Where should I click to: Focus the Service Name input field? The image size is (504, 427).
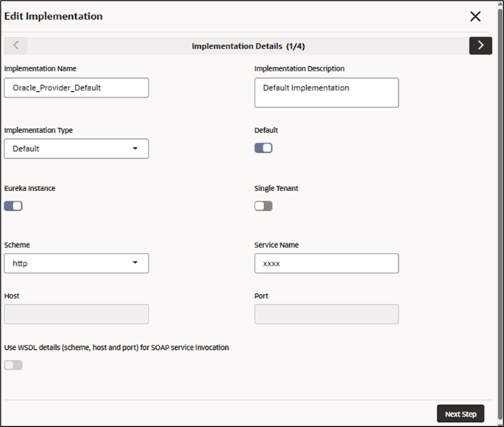pyautogui.click(x=327, y=263)
